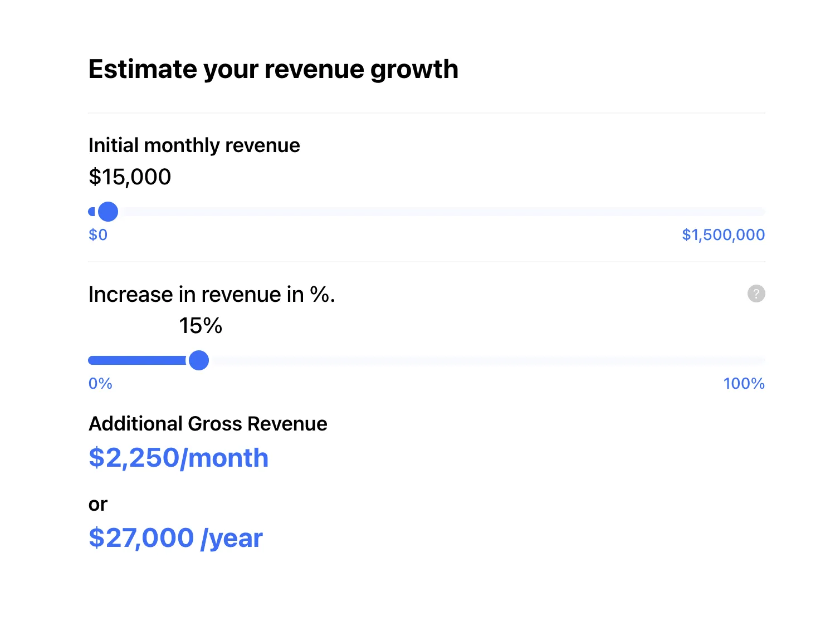Click the question mark help icon
The height and width of the screenshot is (626, 840).
[756, 294]
